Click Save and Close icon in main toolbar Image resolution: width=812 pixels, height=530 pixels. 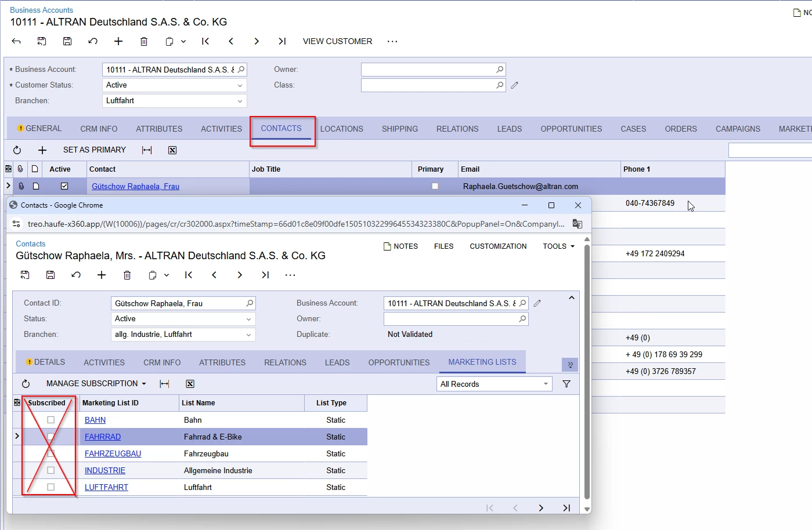pyautogui.click(x=42, y=41)
